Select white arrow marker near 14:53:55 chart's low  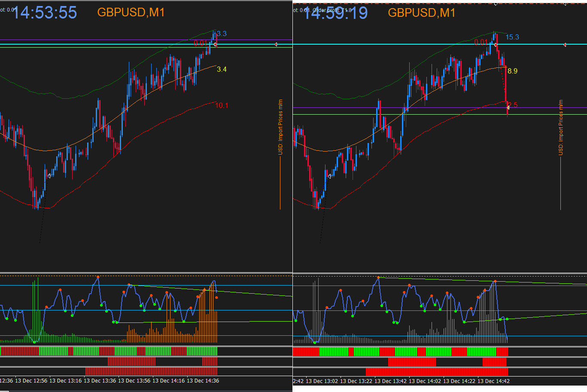49,176
